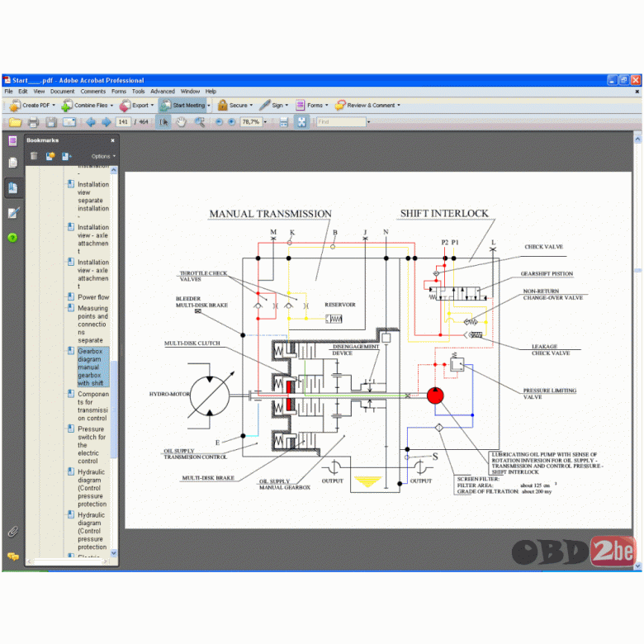The width and height of the screenshot is (644, 644).
Task: Open the Tools menu
Action: [139, 92]
